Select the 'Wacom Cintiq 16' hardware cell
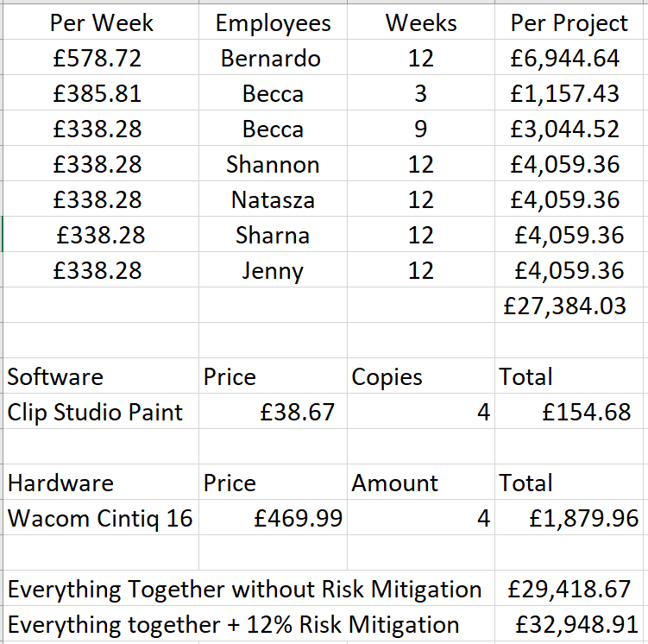The height and width of the screenshot is (644, 648). (x=100, y=519)
